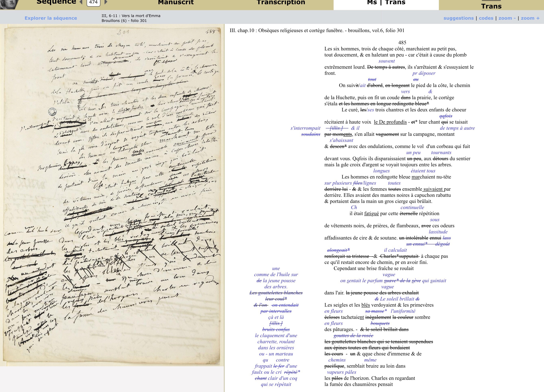Switch to the Transcription tab

[x=281, y=2]
